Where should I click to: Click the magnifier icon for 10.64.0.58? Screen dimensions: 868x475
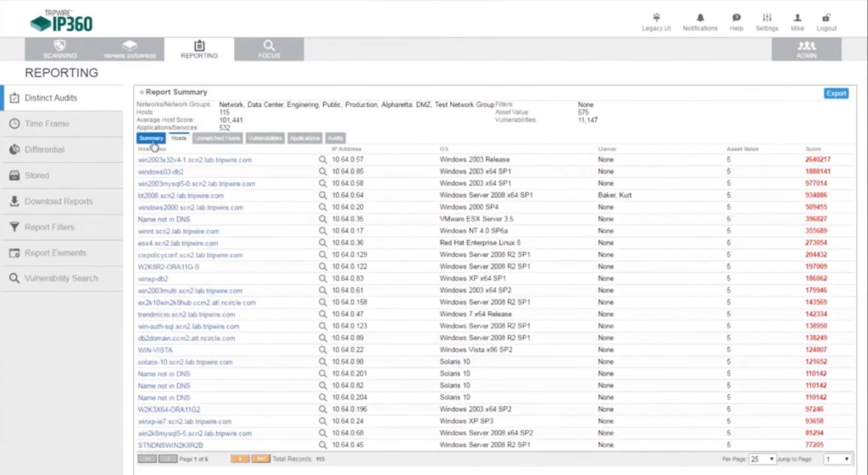[323, 184]
